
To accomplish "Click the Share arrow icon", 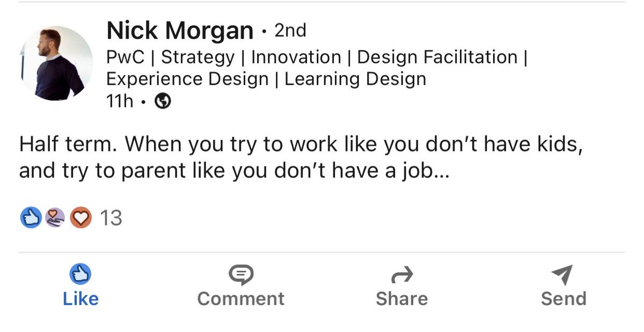I will tap(402, 275).
